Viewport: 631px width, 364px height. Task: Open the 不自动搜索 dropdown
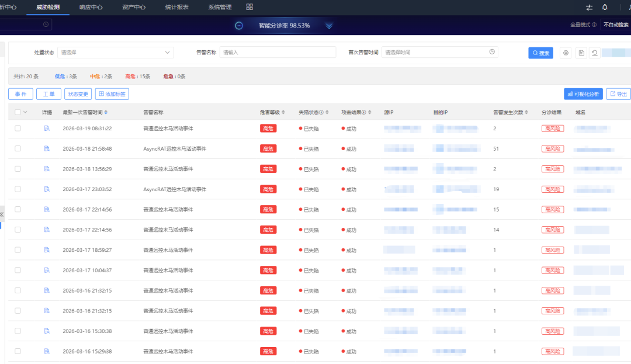tap(616, 25)
